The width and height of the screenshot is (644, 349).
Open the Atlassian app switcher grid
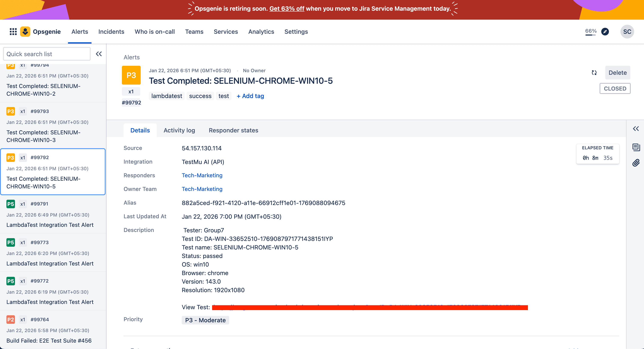13,31
